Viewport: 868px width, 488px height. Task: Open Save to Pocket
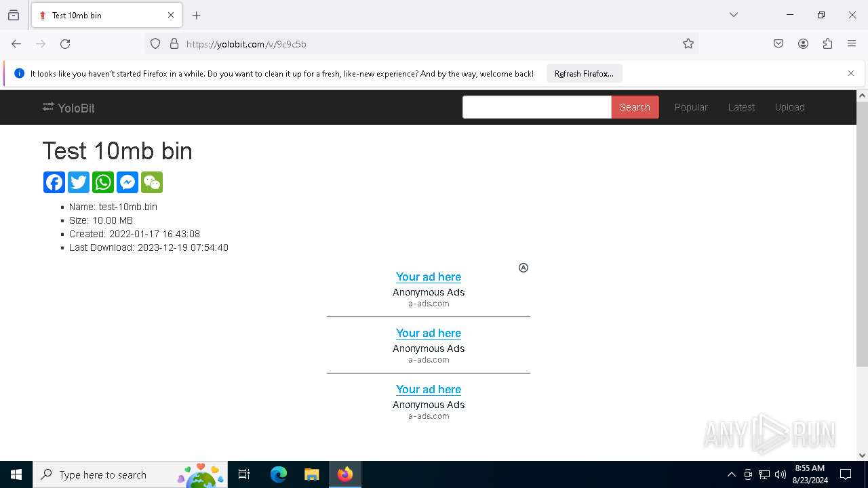778,44
